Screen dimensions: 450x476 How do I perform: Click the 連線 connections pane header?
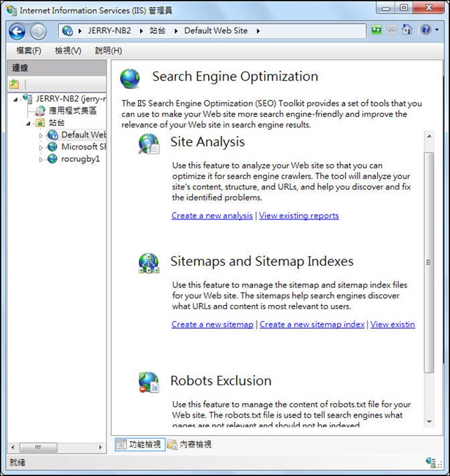[57, 68]
